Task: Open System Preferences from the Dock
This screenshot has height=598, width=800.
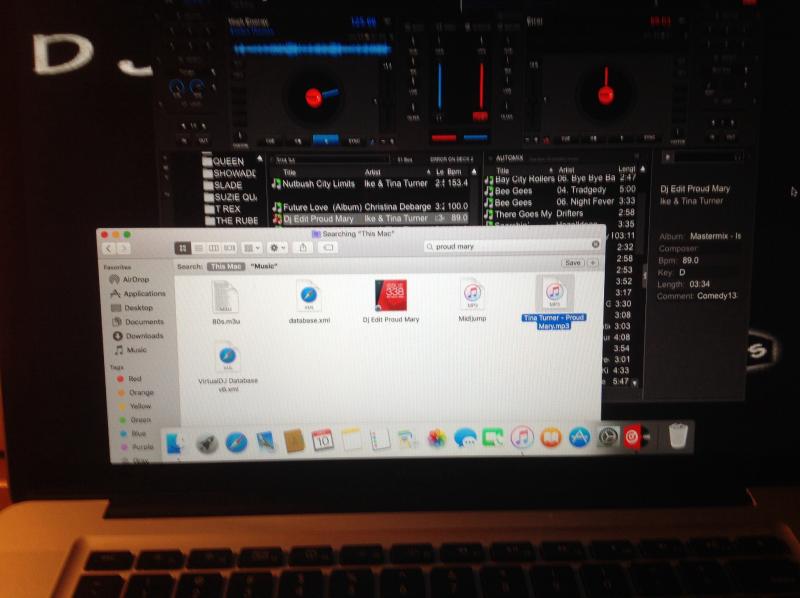Action: (608, 437)
